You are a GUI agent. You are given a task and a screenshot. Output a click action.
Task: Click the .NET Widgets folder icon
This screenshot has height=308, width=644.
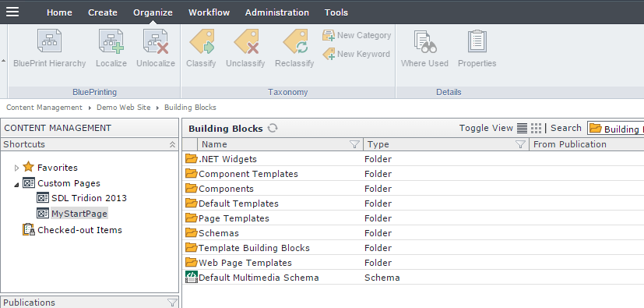(x=191, y=158)
